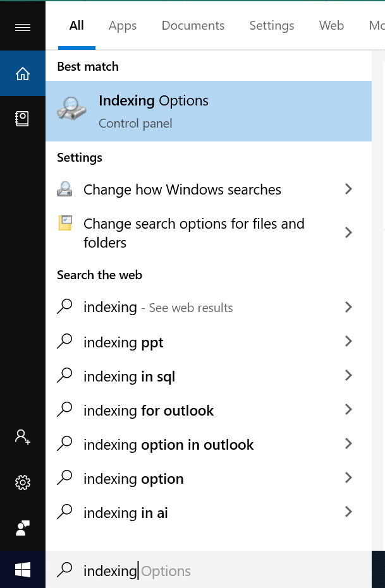385x588 pixels.
Task: Select the Settings filter tab
Action: click(272, 26)
